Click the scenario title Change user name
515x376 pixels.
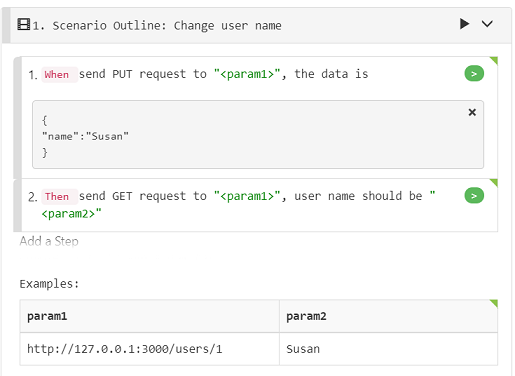pos(228,26)
